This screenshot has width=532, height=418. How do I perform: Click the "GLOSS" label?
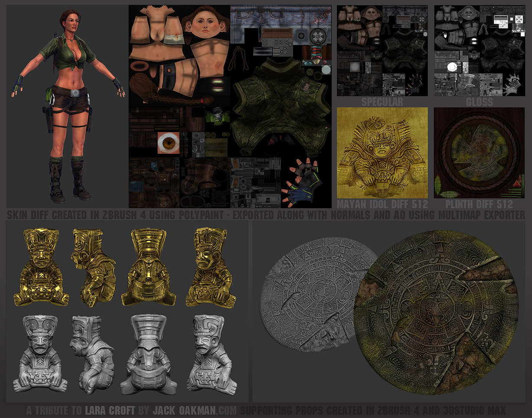[x=480, y=102]
